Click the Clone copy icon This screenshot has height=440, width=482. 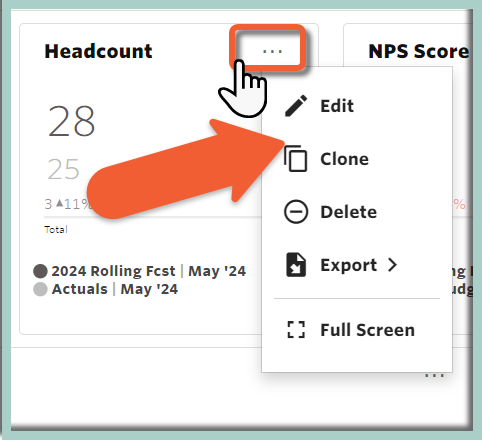click(x=295, y=159)
